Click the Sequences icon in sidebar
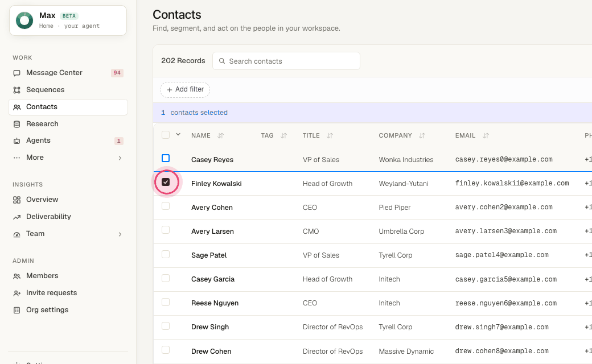This screenshot has height=364, width=592. pos(17,90)
